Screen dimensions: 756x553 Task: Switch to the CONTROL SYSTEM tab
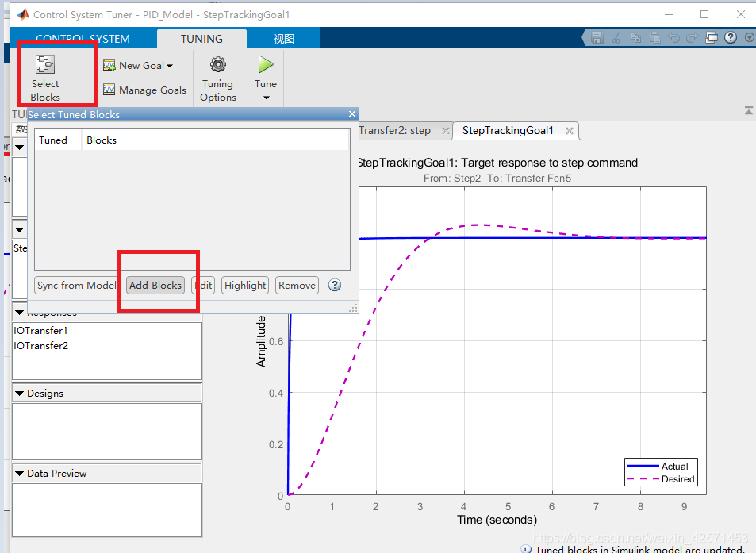pyautogui.click(x=83, y=39)
